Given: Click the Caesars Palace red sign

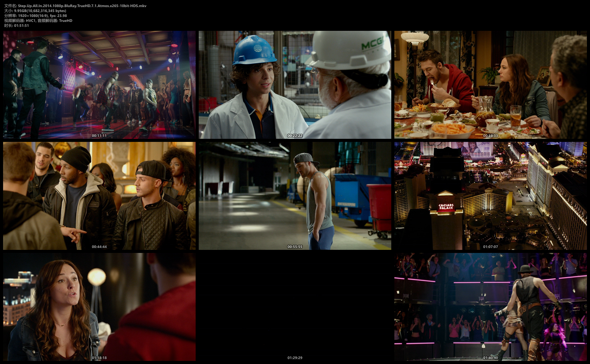Looking at the screenshot, I should tap(446, 207).
